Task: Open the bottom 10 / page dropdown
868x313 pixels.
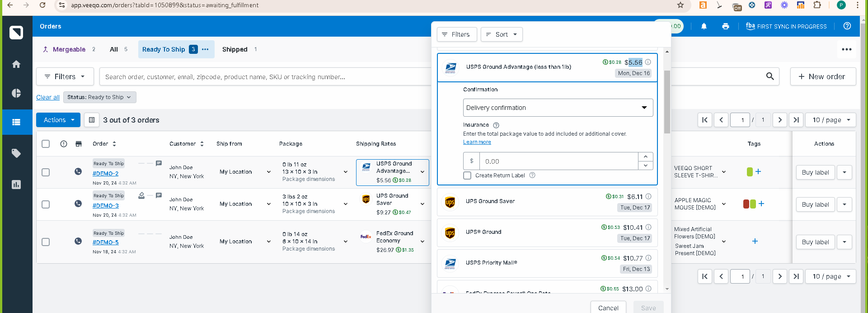Action: [x=831, y=276]
